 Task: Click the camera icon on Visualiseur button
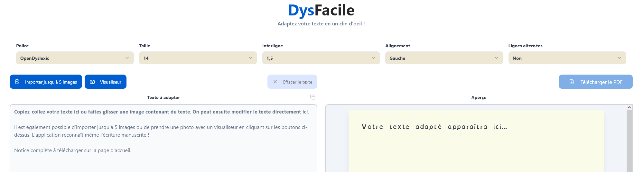click(92, 82)
